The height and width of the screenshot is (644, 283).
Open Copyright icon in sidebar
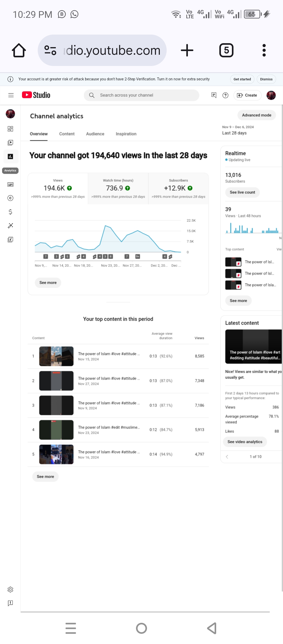(x=10, y=198)
